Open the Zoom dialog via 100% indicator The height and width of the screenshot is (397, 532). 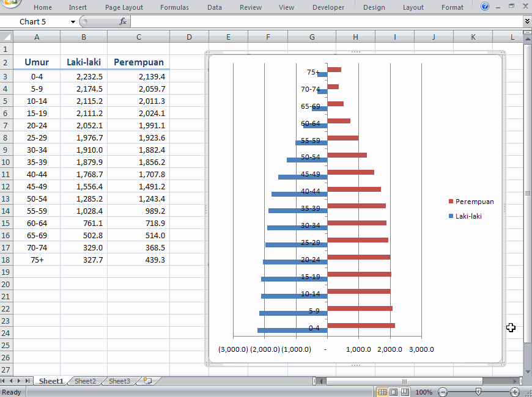point(424,392)
